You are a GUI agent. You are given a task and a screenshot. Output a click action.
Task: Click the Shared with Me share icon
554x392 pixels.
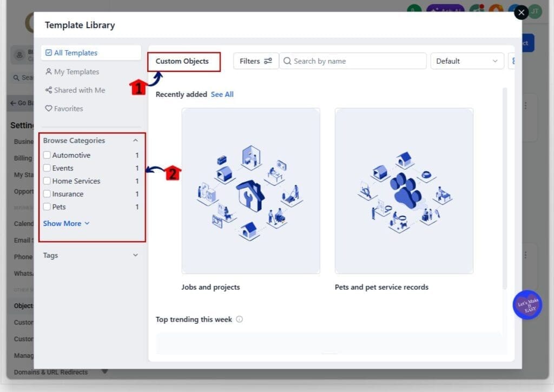point(48,90)
